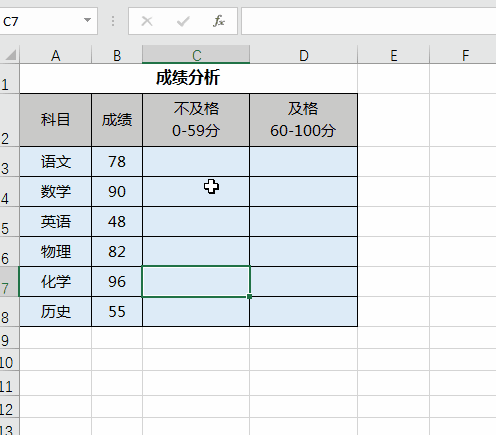496x435 pixels.
Task: Select row 6 header
Action: point(9,252)
